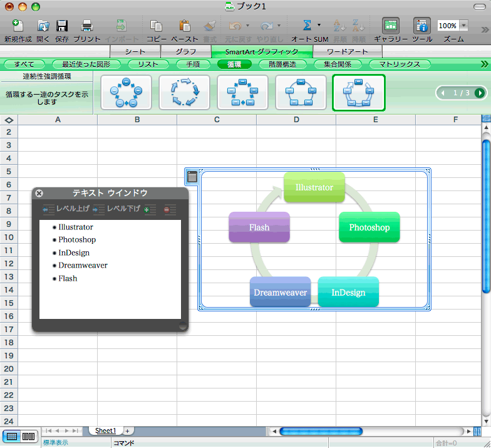Open a file with the 開く icon
The image size is (491, 448).
[x=43, y=26]
